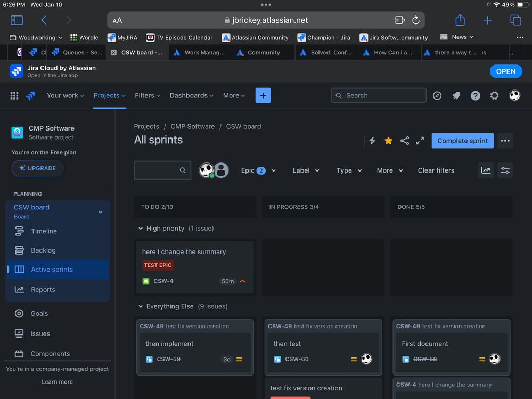Image resolution: width=532 pixels, height=399 pixels.
Task: Open a new Safari tab
Action: tap(488, 20)
